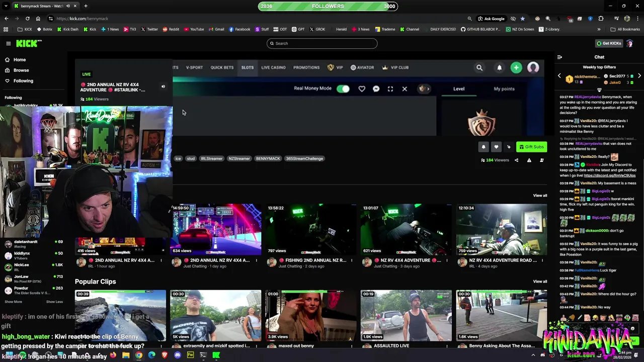The image size is (644, 362).
Task: Open theatre mode icon beside report
Action: coord(542,160)
